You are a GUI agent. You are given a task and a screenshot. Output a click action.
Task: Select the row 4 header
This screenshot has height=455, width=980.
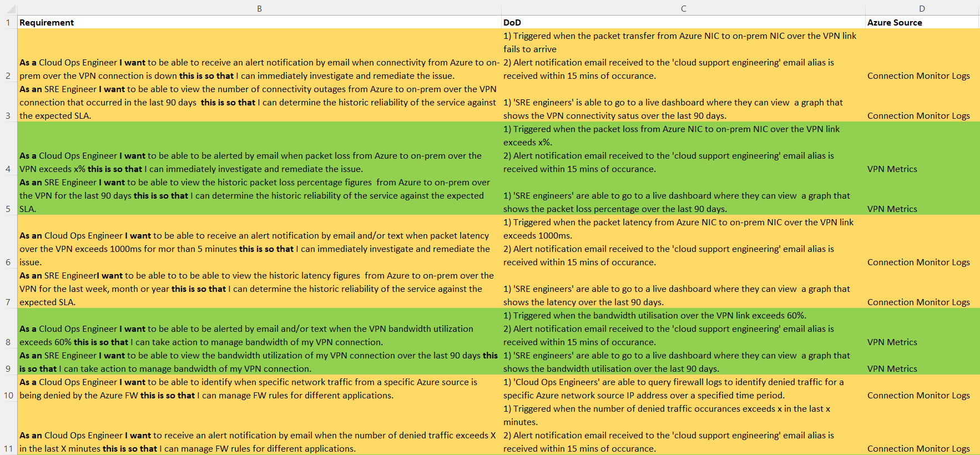coord(8,169)
